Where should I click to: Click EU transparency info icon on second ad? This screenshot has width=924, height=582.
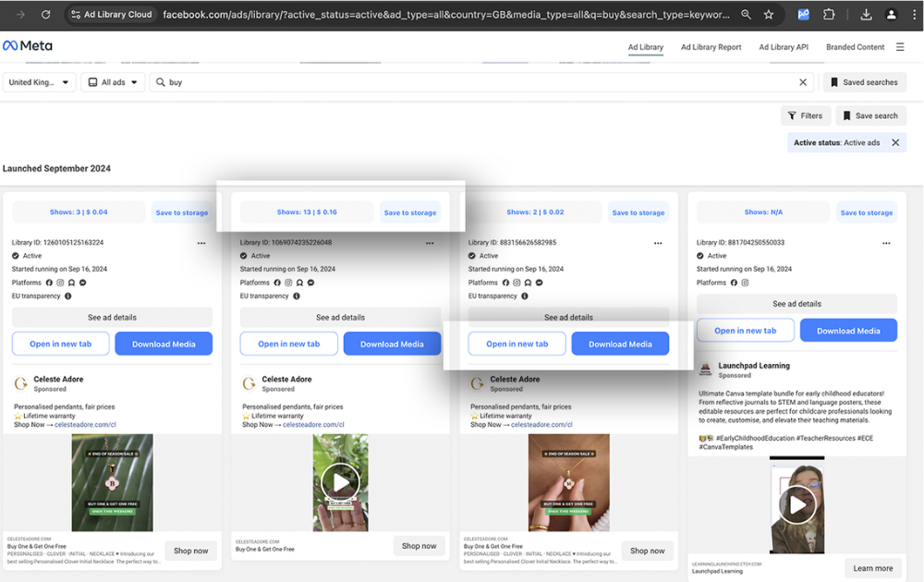coord(297,296)
